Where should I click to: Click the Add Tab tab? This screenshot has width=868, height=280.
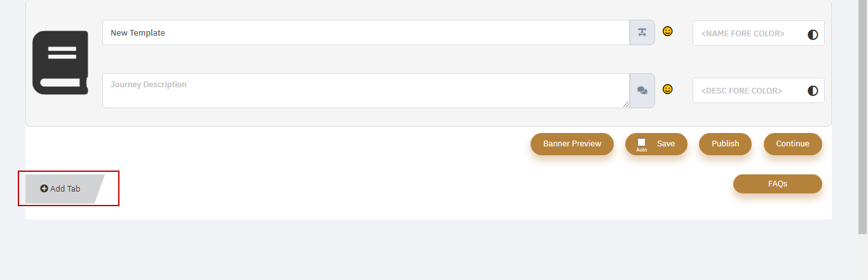64,188
